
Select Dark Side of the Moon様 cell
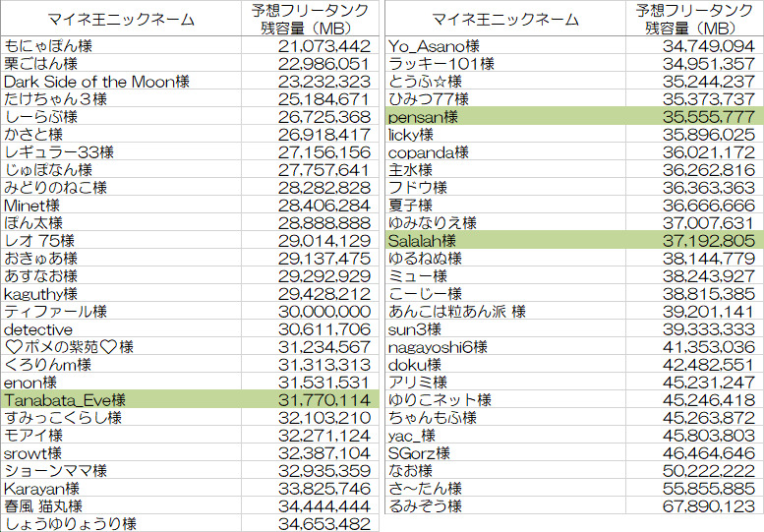click(121, 81)
